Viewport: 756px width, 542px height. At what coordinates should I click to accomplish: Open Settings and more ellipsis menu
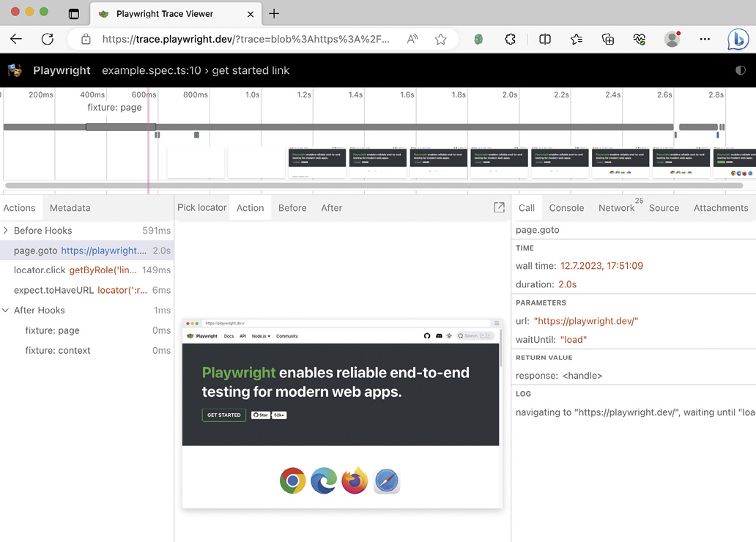pos(705,39)
